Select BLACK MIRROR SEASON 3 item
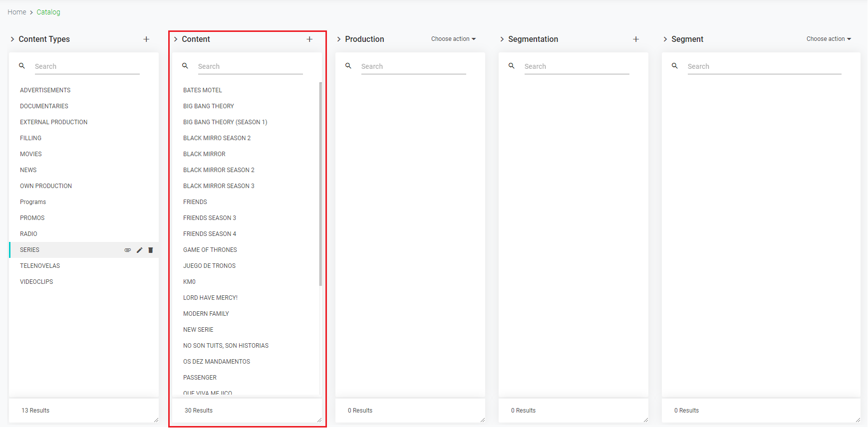The width and height of the screenshot is (868, 431). tap(219, 186)
